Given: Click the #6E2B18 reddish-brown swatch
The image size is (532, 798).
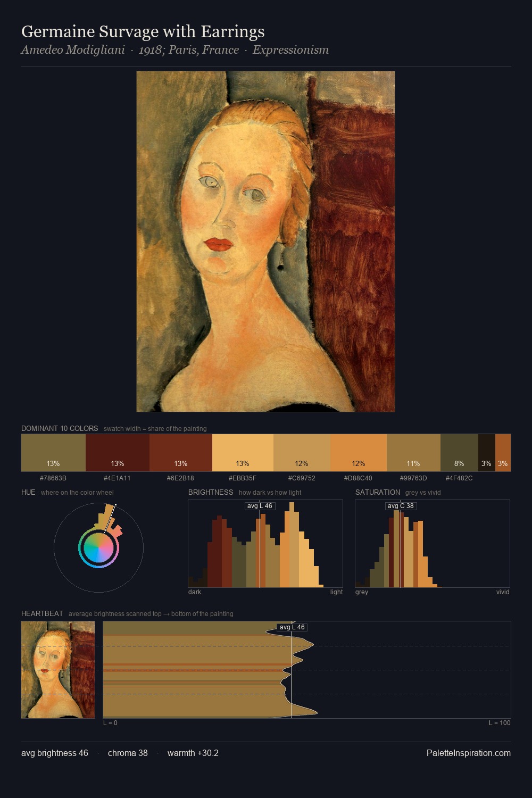Looking at the screenshot, I should (x=181, y=453).
